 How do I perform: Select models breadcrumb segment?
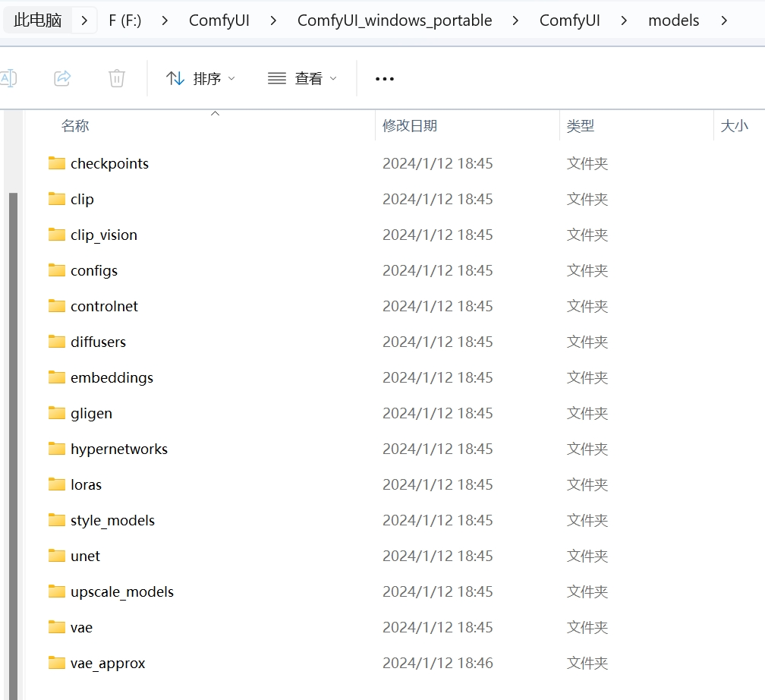click(x=673, y=20)
